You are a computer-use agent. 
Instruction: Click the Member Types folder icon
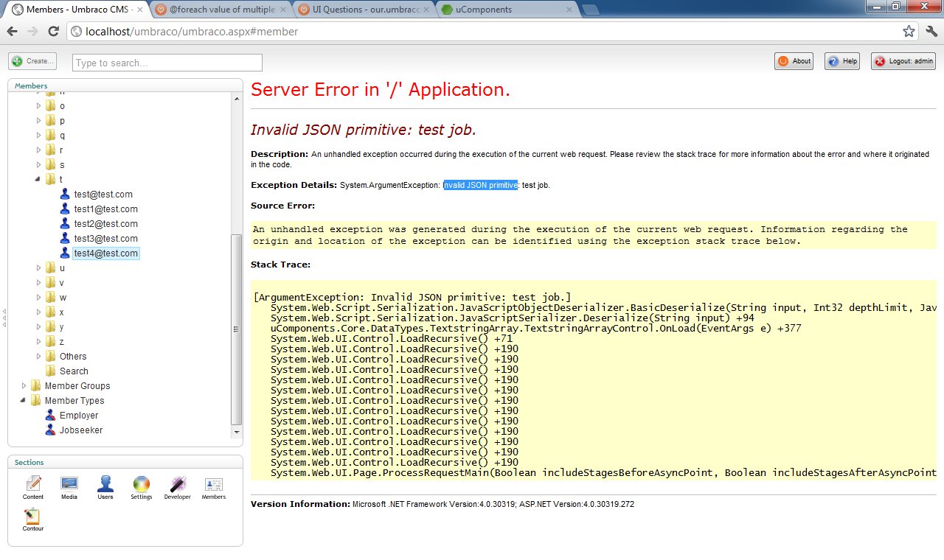click(x=35, y=401)
